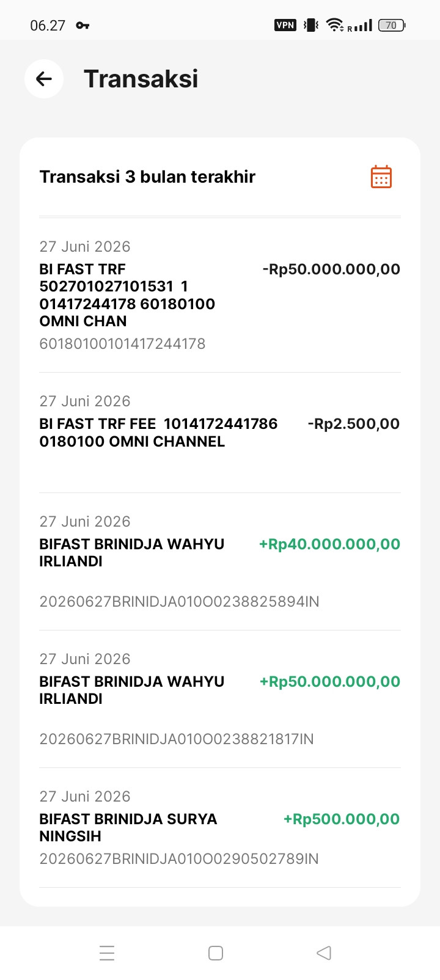Tap the vibrate mode icon
The image size is (440, 980).
pos(311,25)
